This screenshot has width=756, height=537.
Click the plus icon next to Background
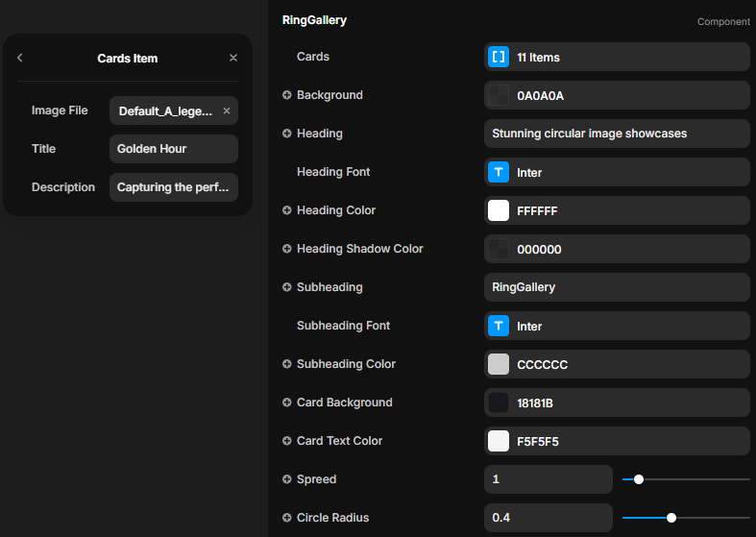287,95
